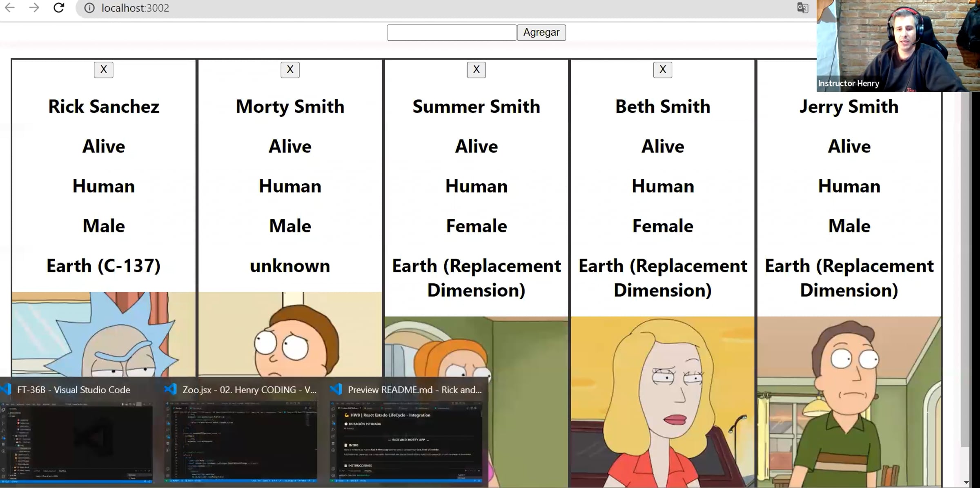The width and height of the screenshot is (980, 488).
Task: Click the VS Code icon for FT-36B
Action: 7,389
